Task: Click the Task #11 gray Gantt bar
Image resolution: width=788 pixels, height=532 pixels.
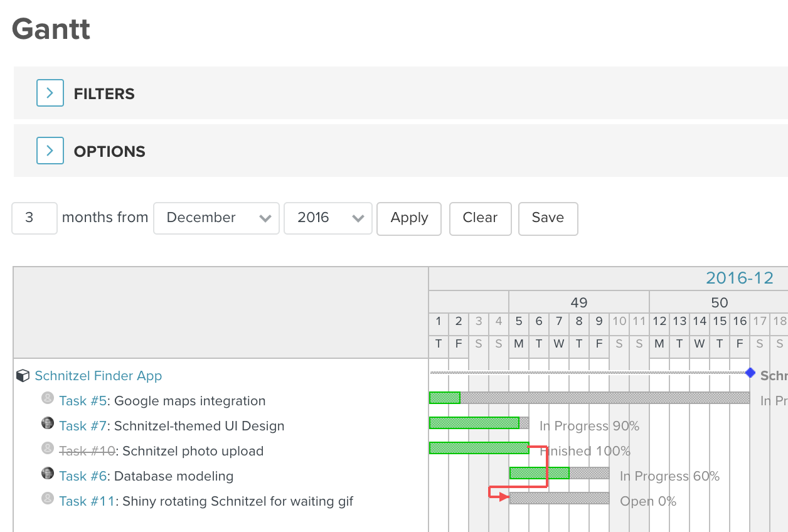Action: [559, 498]
